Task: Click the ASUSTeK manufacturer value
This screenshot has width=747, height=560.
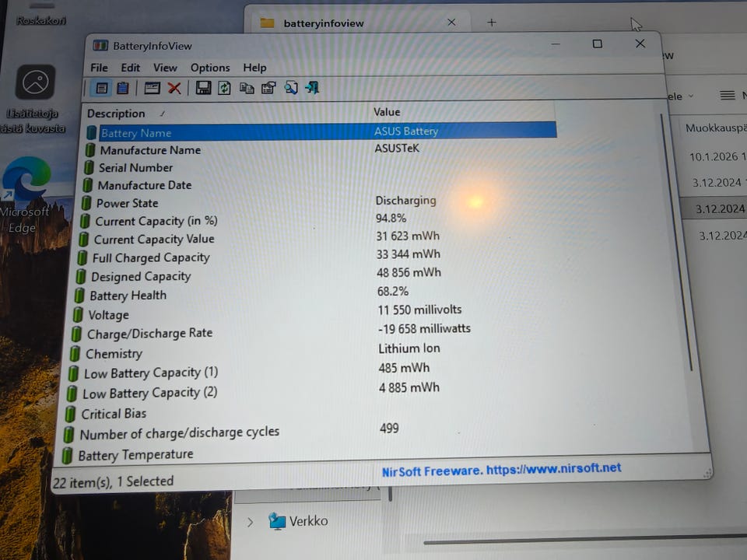Action: click(x=397, y=148)
